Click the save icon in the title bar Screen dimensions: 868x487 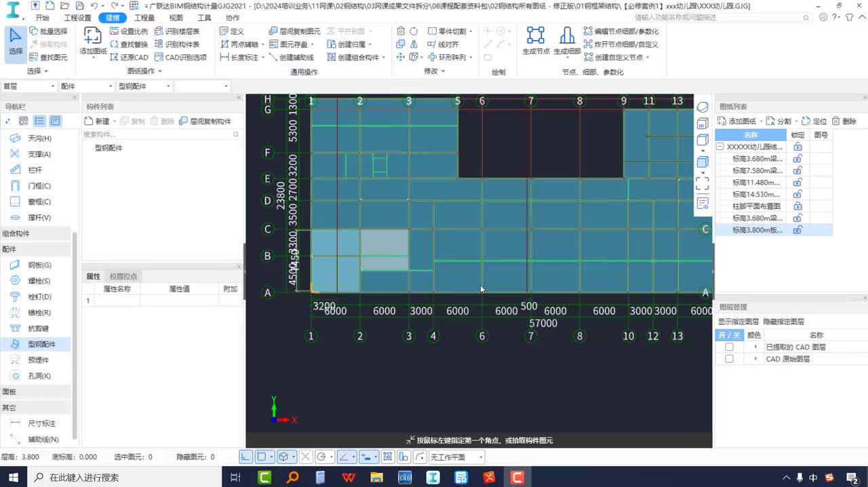(x=79, y=5)
